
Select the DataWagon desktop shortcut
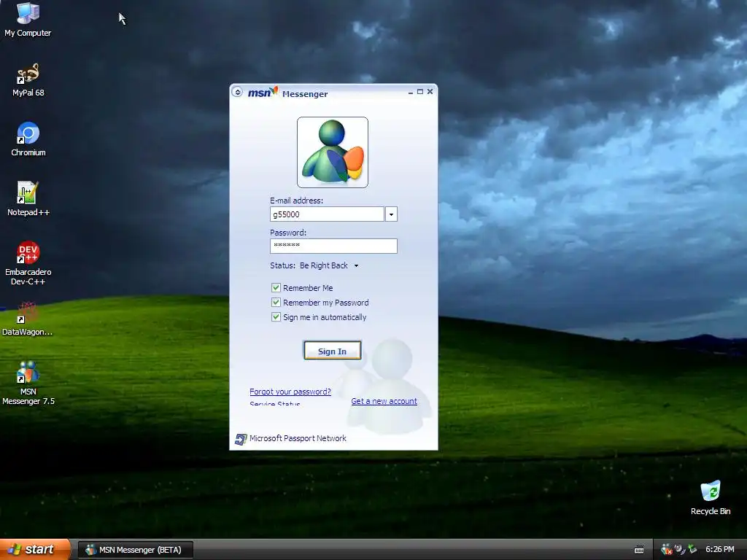28,319
